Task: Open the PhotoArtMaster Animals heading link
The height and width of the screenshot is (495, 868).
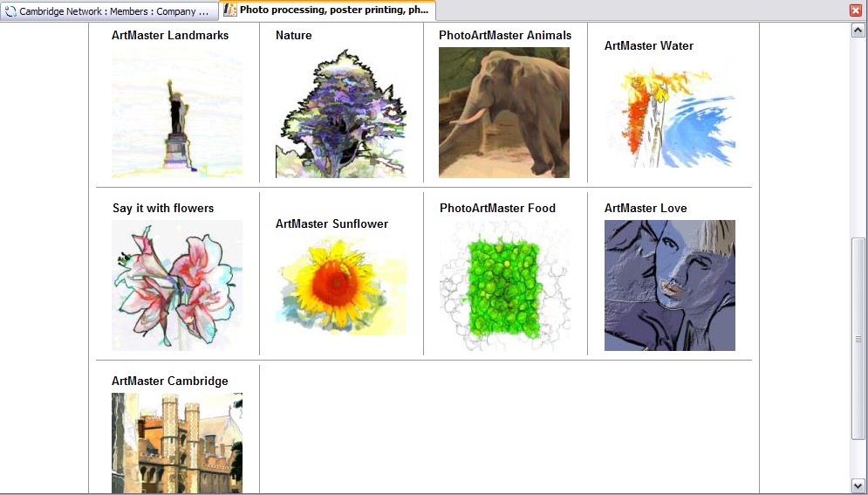Action: click(505, 36)
